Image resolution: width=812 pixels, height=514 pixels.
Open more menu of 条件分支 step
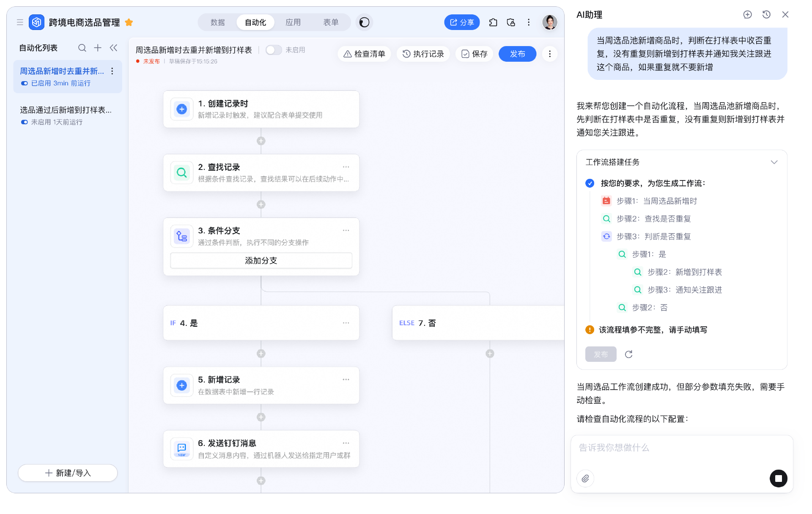346,230
